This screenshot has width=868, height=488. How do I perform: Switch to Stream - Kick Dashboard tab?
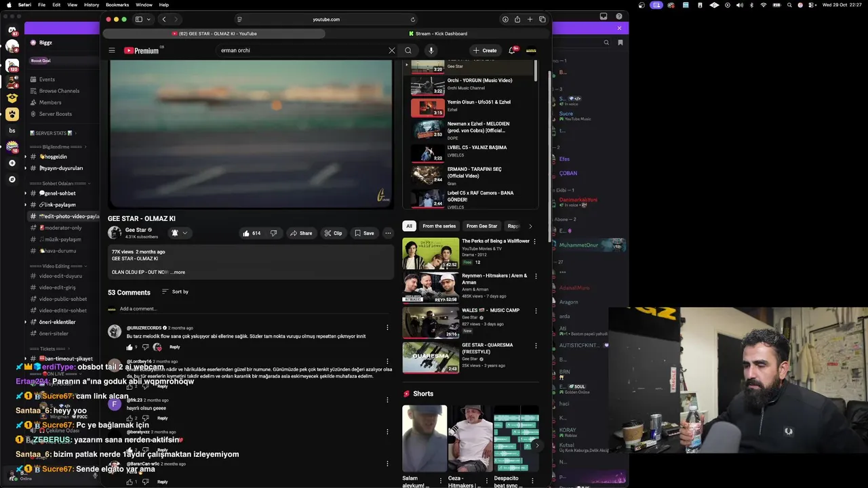coord(438,33)
